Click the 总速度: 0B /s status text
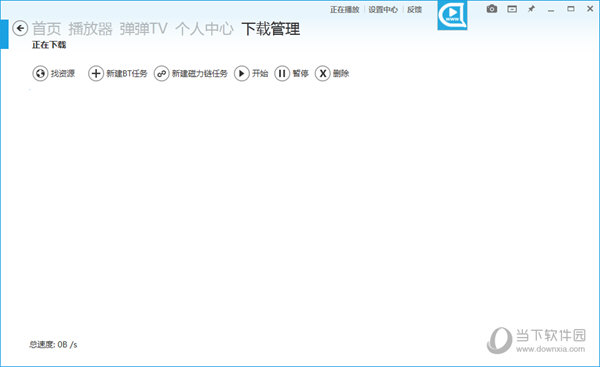 point(53,344)
